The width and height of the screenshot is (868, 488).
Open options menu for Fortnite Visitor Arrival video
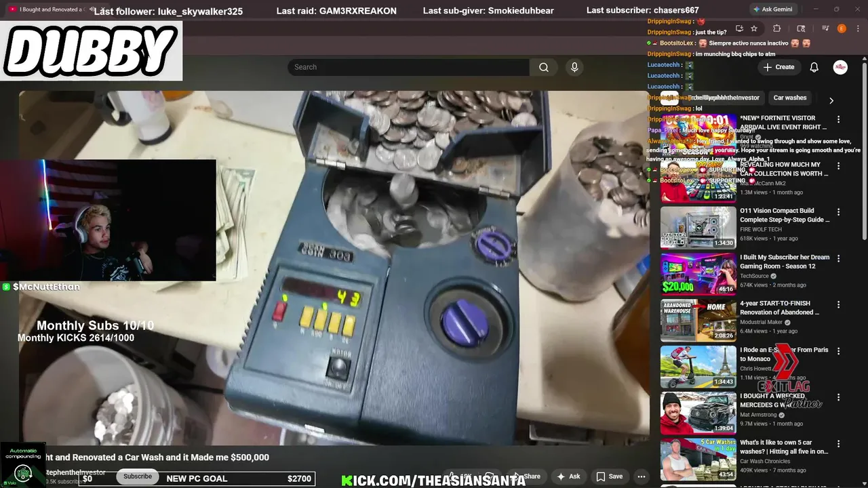[x=838, y=119]
